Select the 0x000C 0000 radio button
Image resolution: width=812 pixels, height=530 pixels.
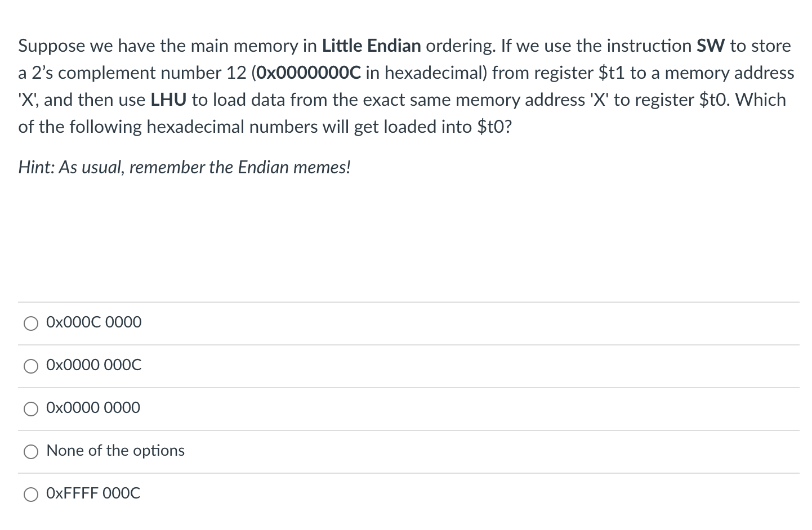point(31,324)
